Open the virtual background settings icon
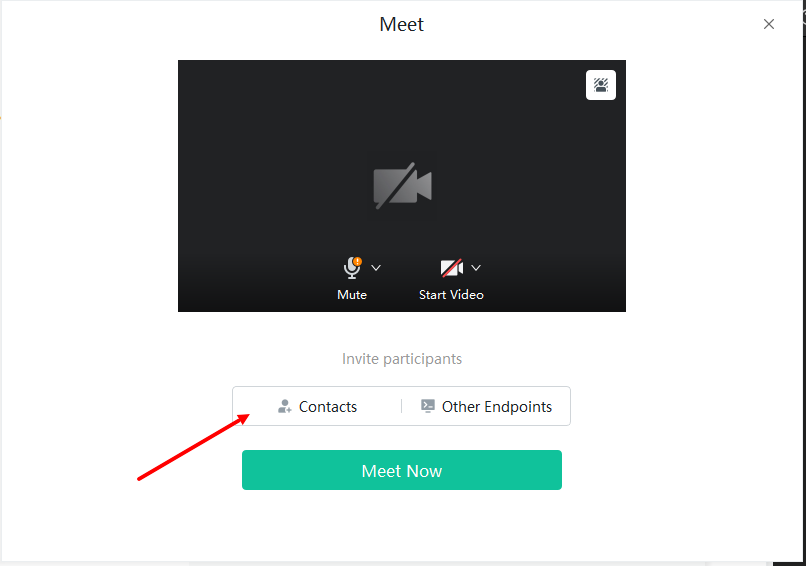Viewport: 806px width, 566px height. pos(600,85)
